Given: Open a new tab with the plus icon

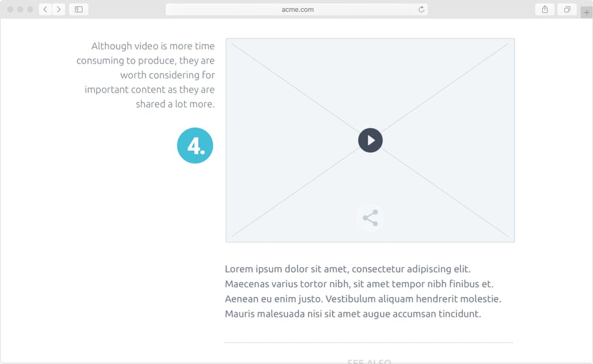Looking at the screenshot, I should pyautogui.click(x=586, y=11).
